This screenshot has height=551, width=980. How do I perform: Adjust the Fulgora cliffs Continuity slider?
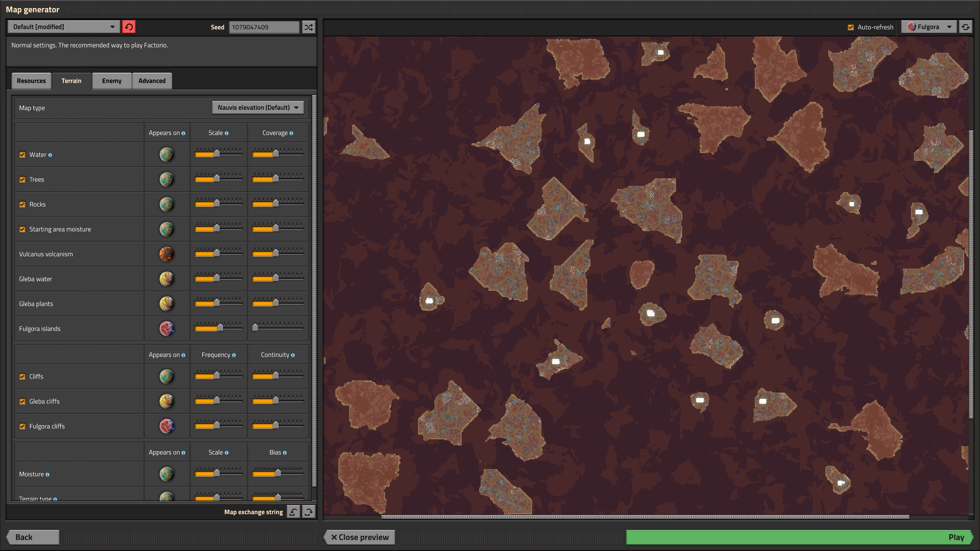click(x=278, y=425)
